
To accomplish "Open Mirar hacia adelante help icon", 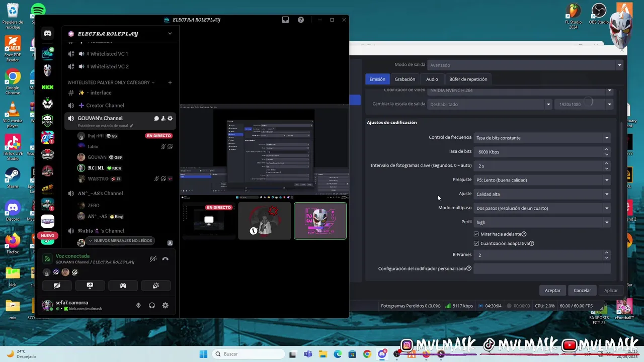I will point(524,234).
